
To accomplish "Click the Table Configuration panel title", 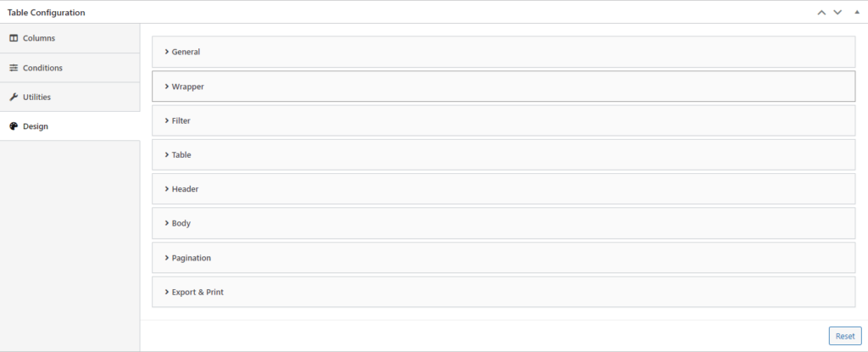I will (x=46, y=13).
